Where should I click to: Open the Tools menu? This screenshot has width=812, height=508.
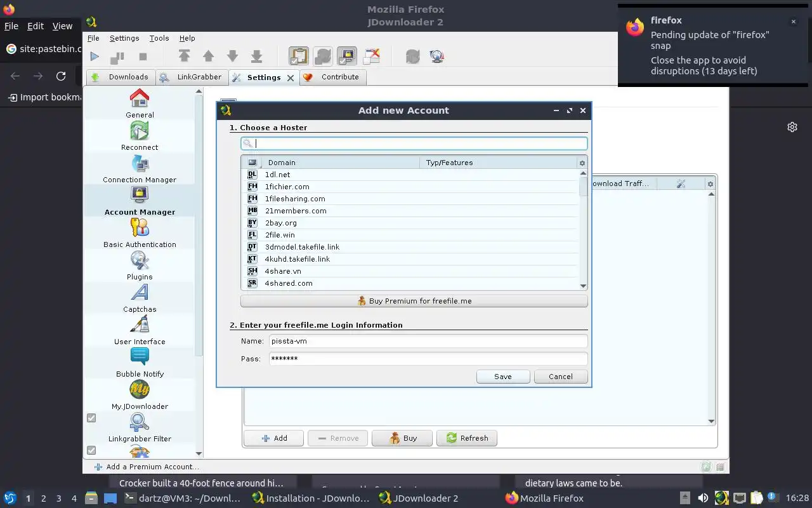(159, 38)
